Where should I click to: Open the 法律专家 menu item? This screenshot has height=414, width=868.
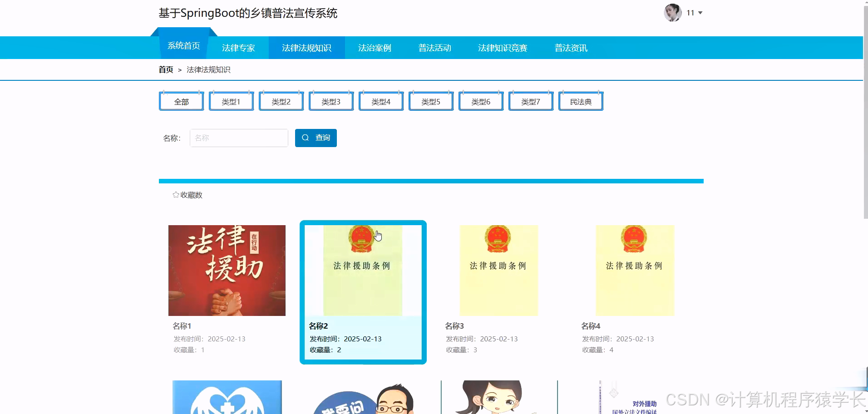pyautogui.click(x=238, y=47)
